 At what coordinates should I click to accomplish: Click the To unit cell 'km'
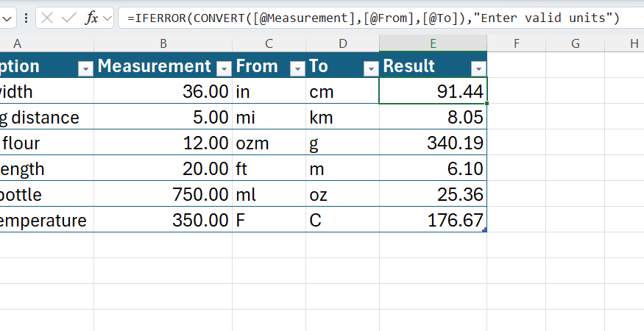click(342, 117)
